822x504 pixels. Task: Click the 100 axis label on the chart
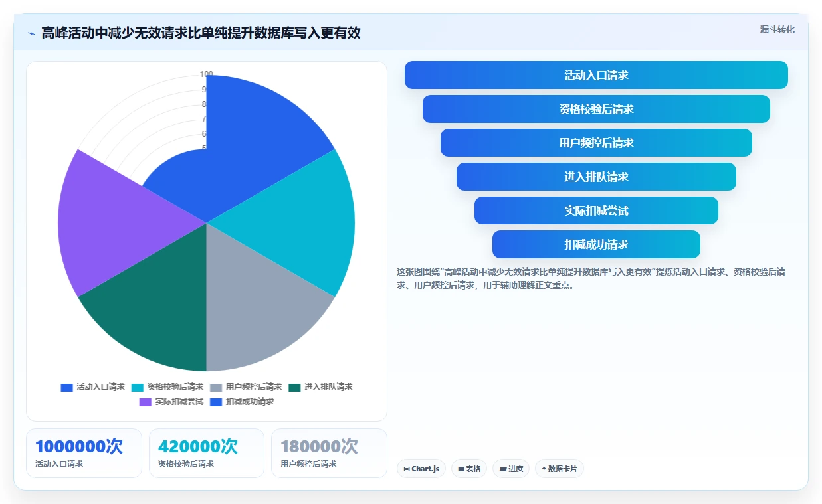click(207, 74)
